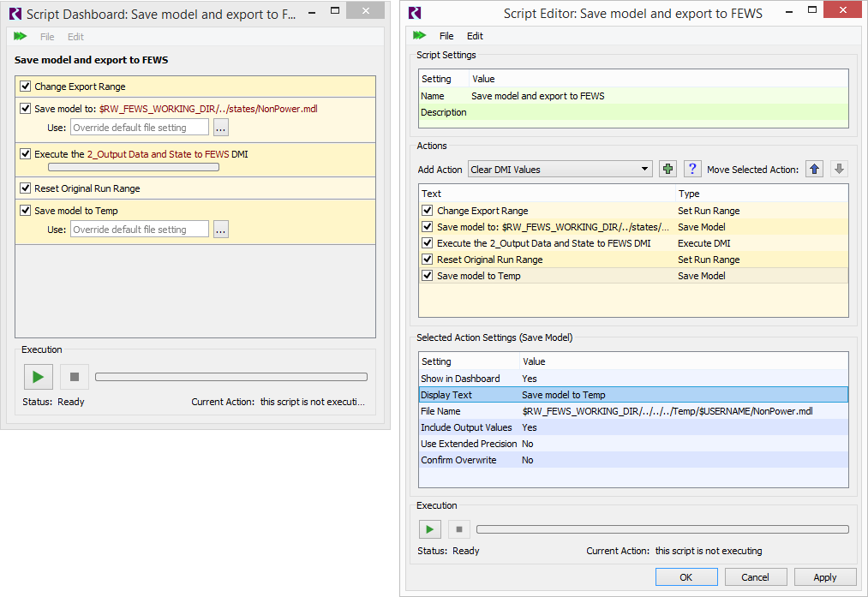Uncheck Reset Original Run Range in Dashboard
This screenshot has height=597, width=868.
point(25,188)
